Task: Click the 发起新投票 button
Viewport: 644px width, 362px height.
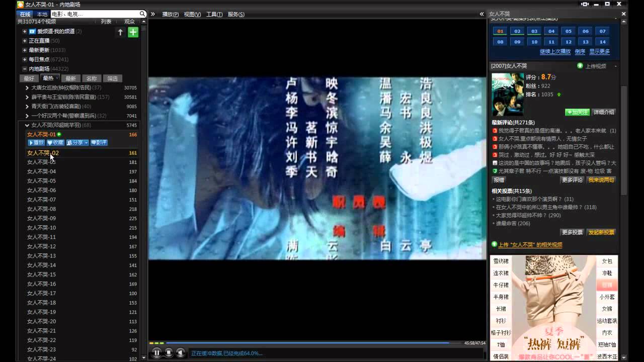Action: click(601, 232)
